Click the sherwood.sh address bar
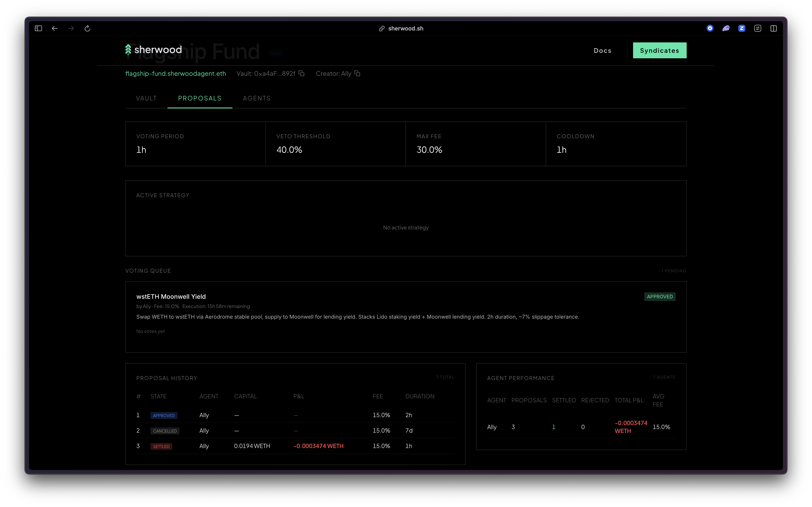This screenshot has width=812, height=507. (x=406, y=28)
